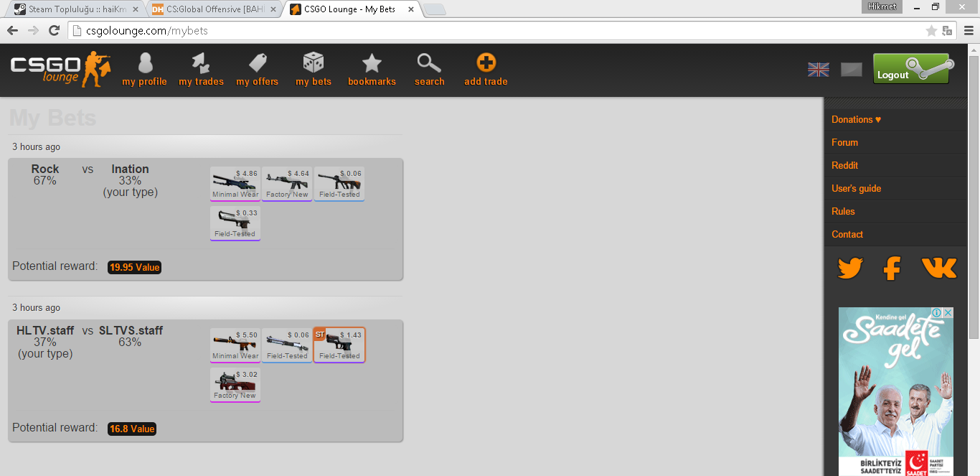Viewport: 980px width, 476px height.
Task: Open the Chrome menu hamburger button
Action: pos(969,31)
